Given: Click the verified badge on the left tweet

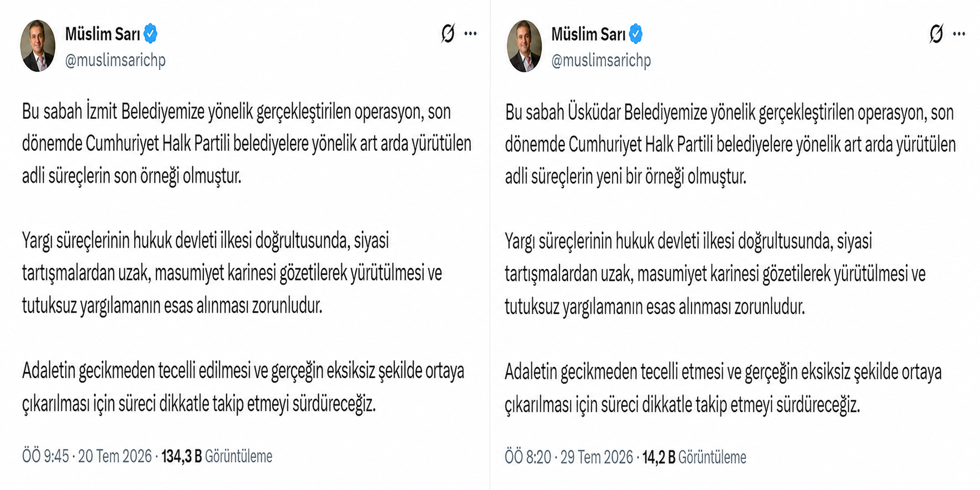Looking at the screenshot, I should (150, 34).
